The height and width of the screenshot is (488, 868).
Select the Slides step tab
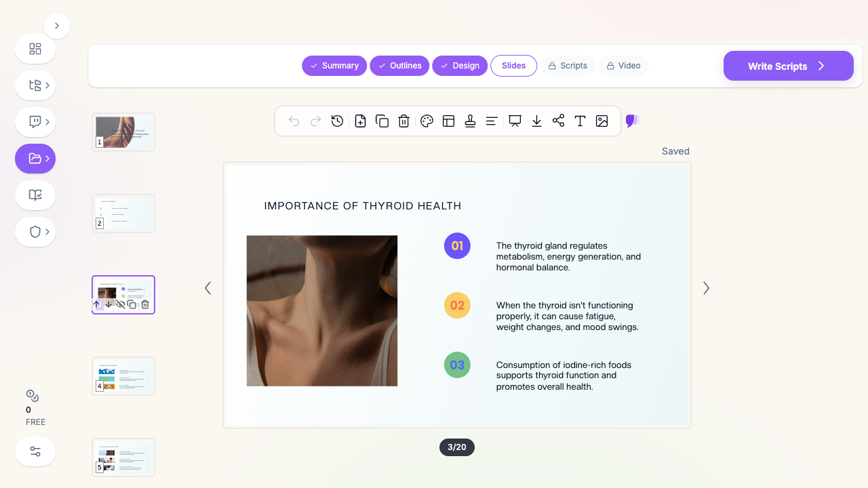(514, 66)
